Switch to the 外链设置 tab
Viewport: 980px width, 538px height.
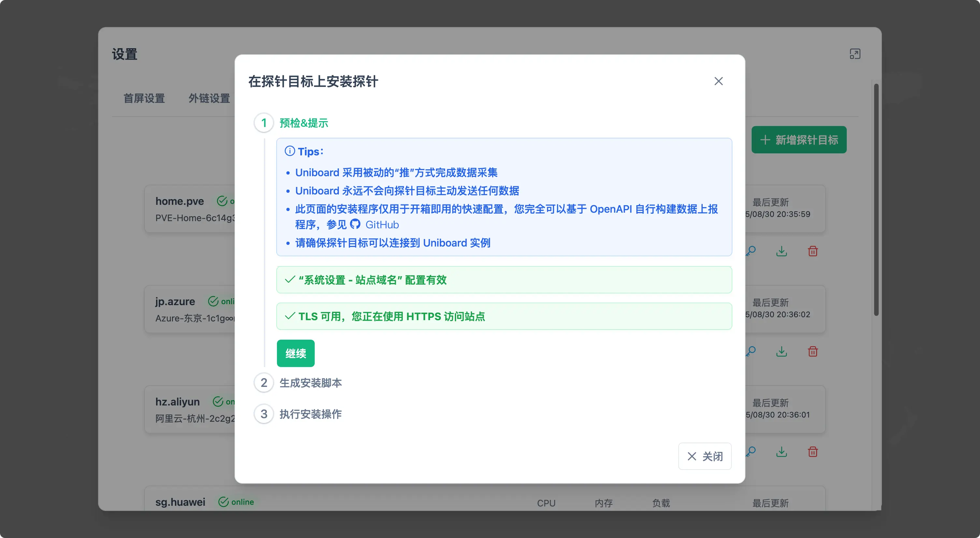click(209, 98)
